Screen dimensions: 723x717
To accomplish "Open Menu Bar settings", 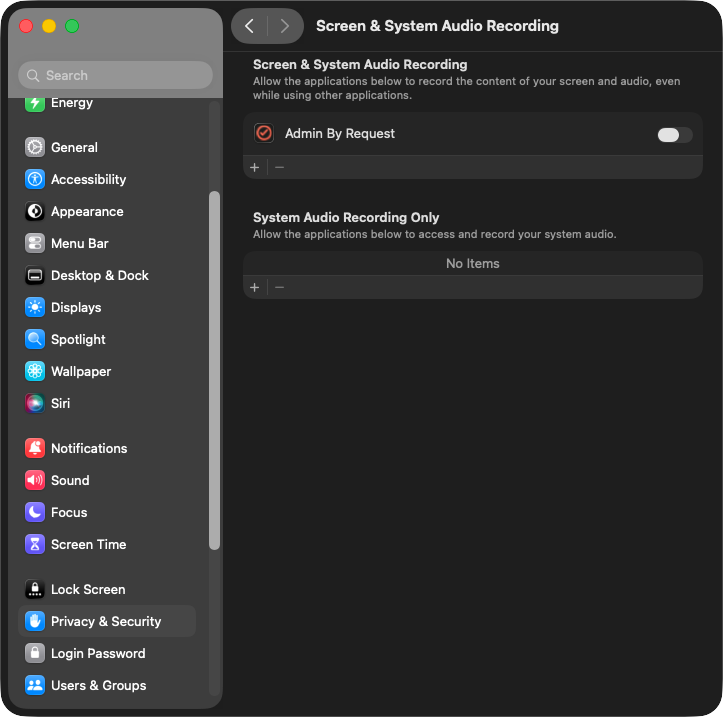I will pos(80,243).
